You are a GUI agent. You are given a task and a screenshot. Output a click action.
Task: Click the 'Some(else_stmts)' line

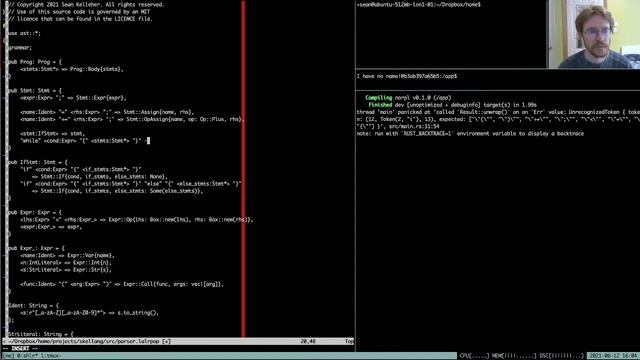point(117,191)
